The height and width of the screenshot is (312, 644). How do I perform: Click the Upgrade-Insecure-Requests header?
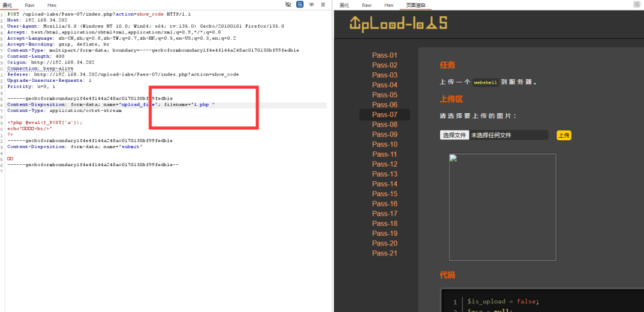(x=49, y=81)
